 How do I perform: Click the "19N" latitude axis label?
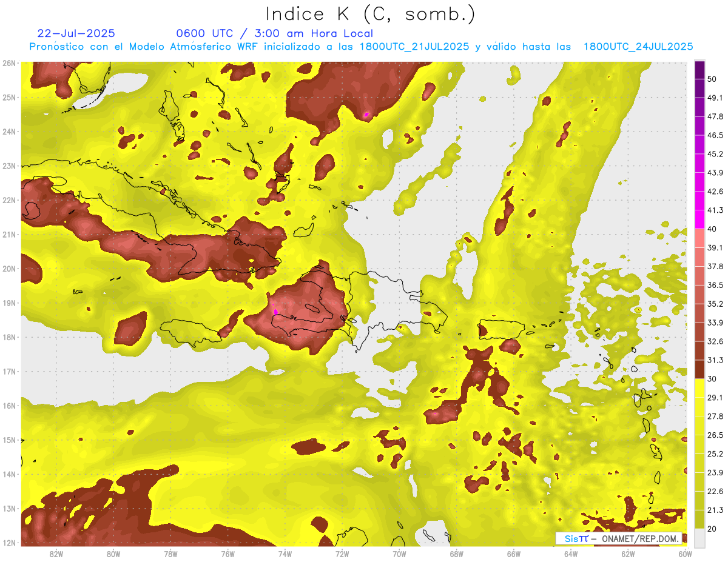coord(8,303)
